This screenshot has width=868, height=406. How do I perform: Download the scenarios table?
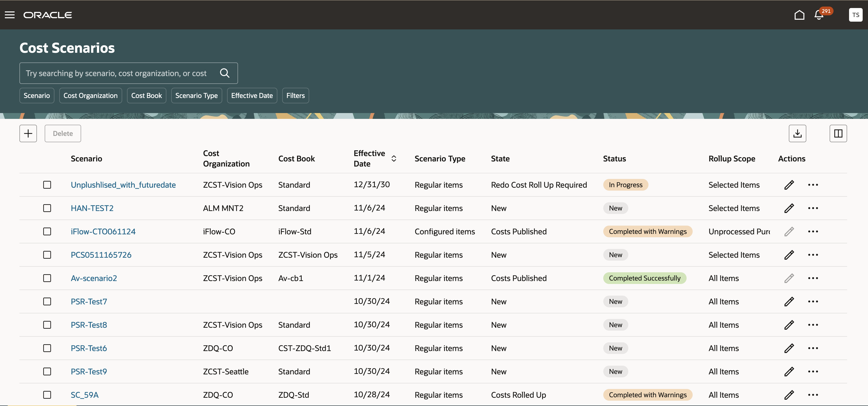pyautogui.click(x=797, y=133)
